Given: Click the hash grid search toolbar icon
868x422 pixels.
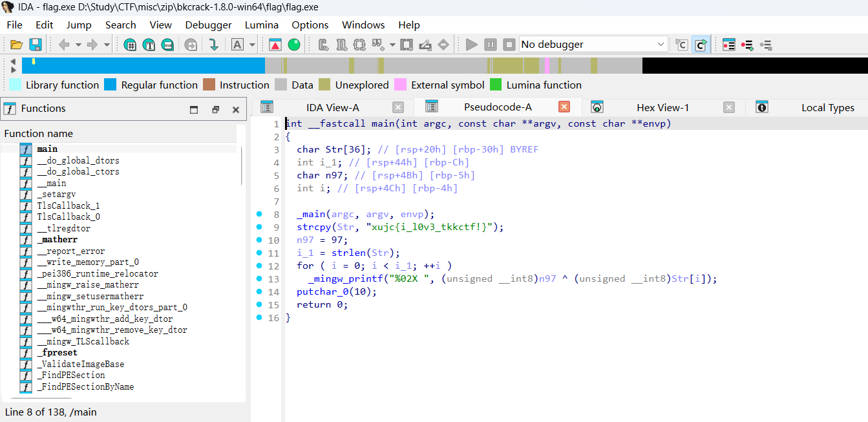Looking at the screenshot, I should pyautogui.click(x=131, y=45).
